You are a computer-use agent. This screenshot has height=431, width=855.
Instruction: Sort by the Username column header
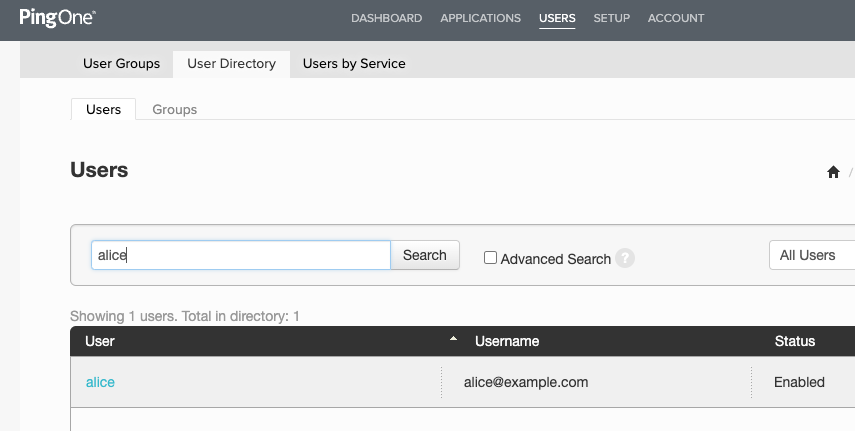point(507,341)
